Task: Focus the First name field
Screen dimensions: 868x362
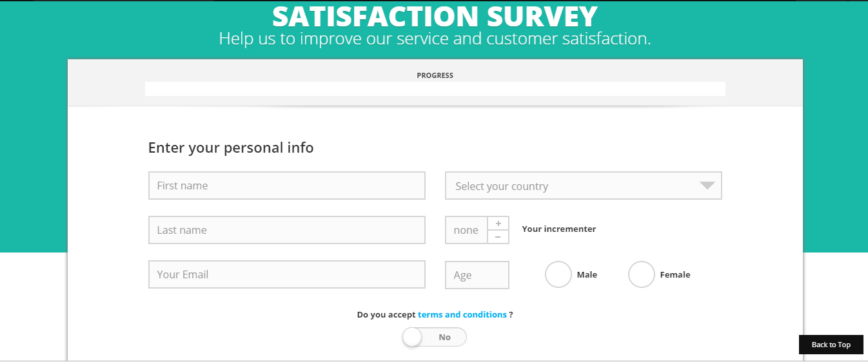Action: coord(287,186)
